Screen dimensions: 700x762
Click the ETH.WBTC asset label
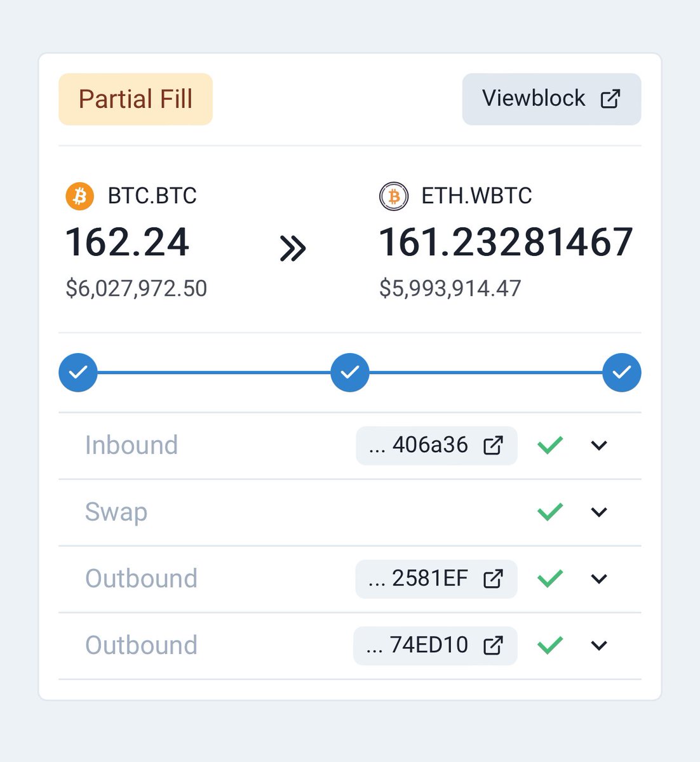click(477, 196)
